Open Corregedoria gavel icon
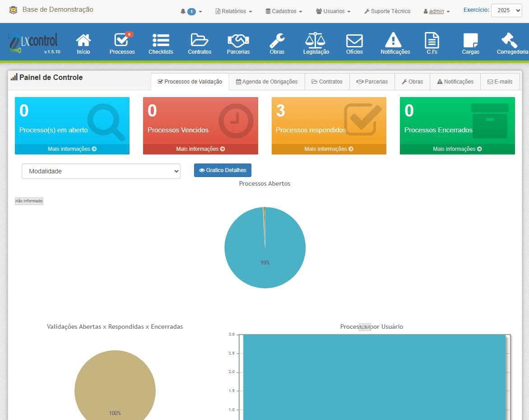 (512, 44)
